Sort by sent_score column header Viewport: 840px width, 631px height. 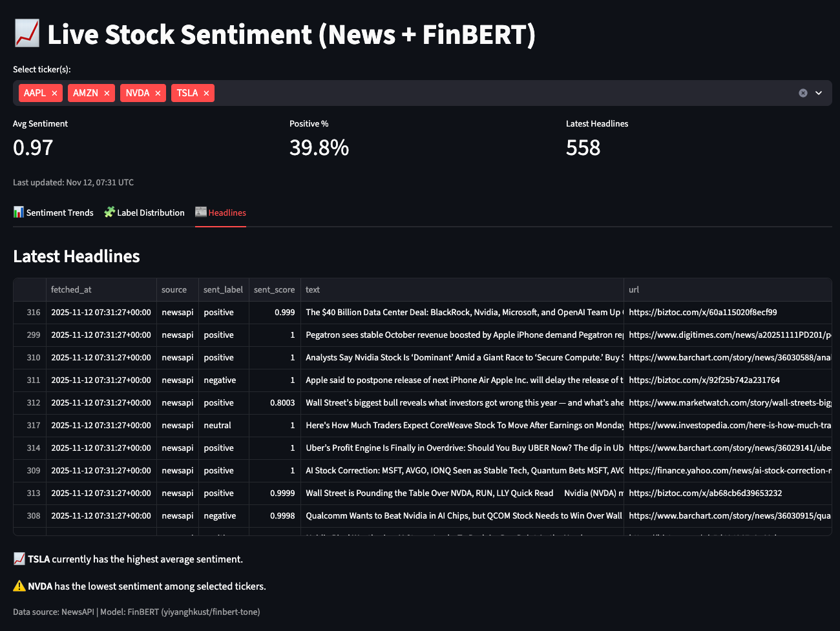click(274, 290)
